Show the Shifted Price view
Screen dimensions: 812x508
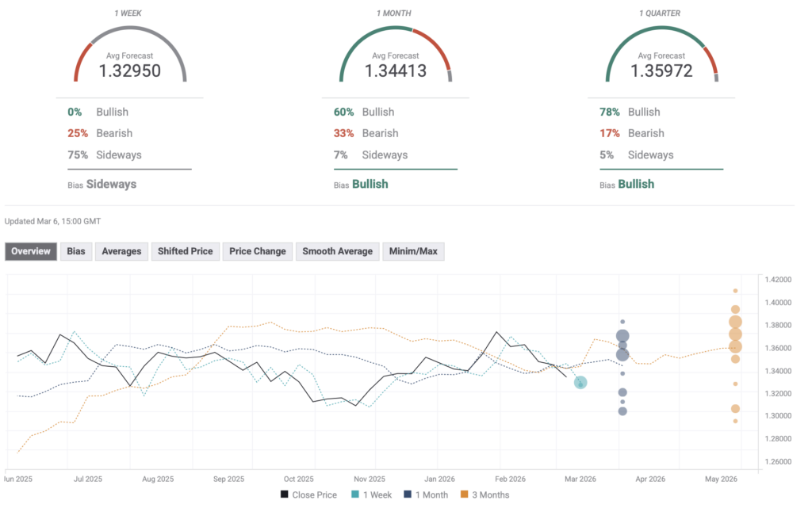(x=185, y=251)
